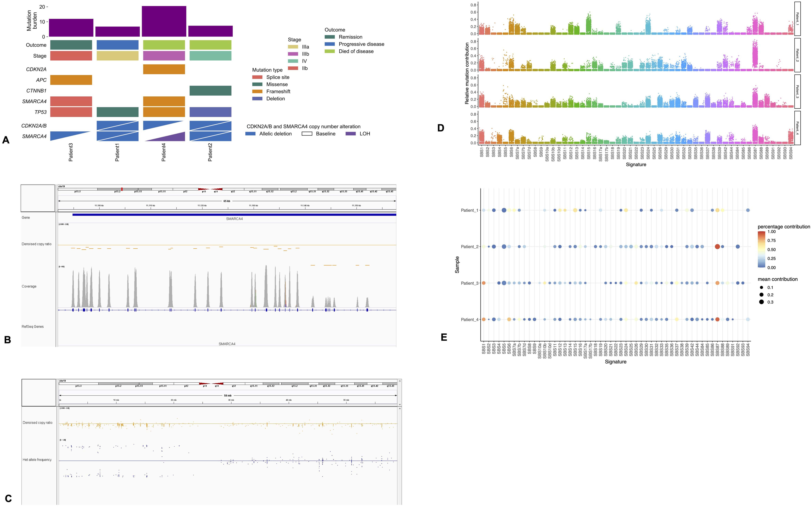Screen dimensions: 812x507
Task: Click the CDKN2A gene row label
Action: [x=36, y=69]
